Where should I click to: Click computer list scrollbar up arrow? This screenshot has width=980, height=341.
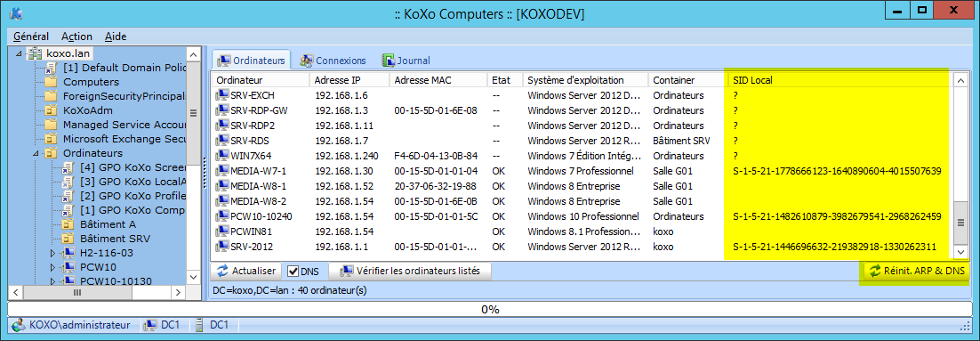click(x=960, y=81)
